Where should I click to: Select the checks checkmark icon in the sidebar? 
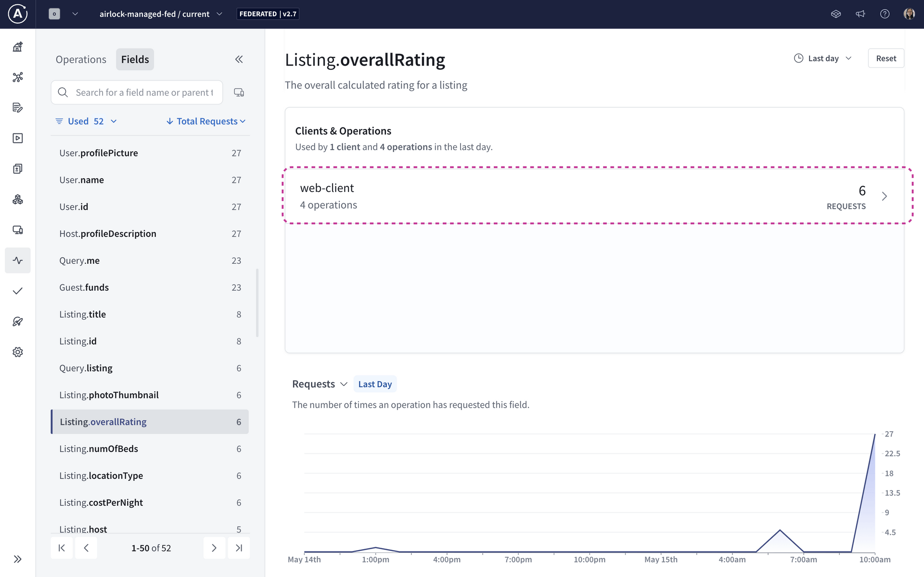click(x=18, y=291)
